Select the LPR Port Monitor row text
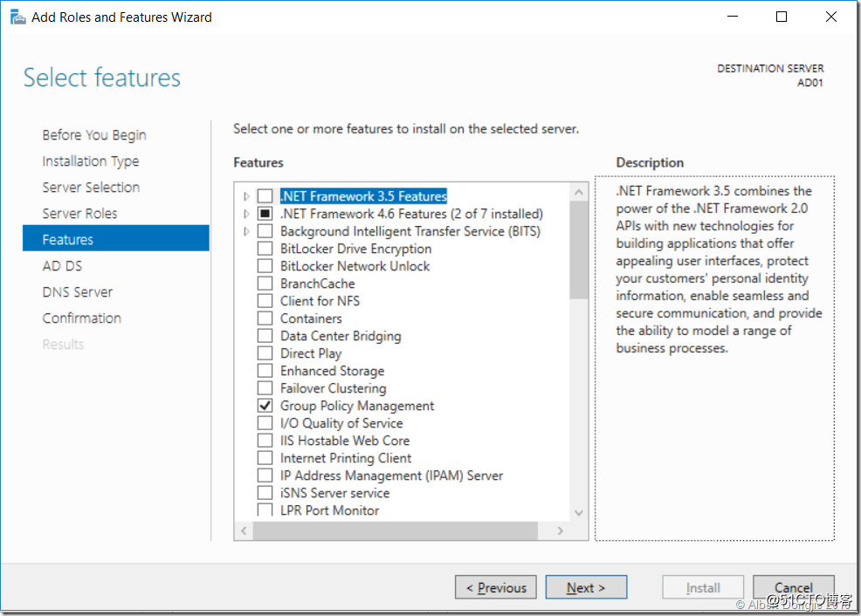Screen dimensions: 861x616 (x=329, y=510)
